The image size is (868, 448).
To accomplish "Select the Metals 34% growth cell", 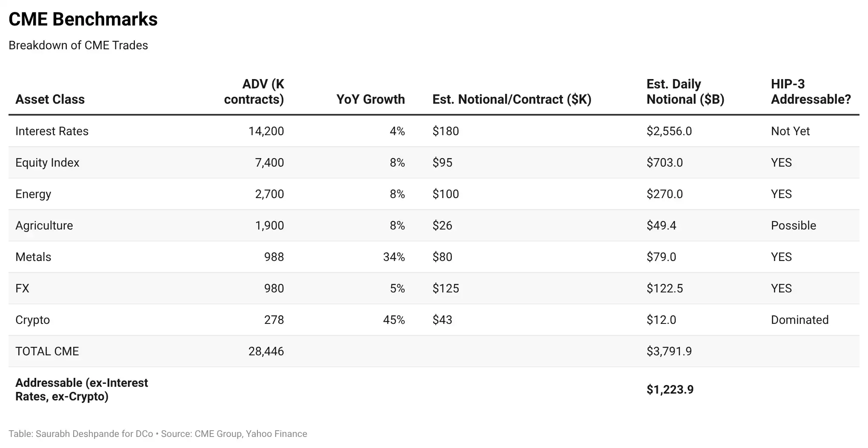I will (x=394, y=257).
